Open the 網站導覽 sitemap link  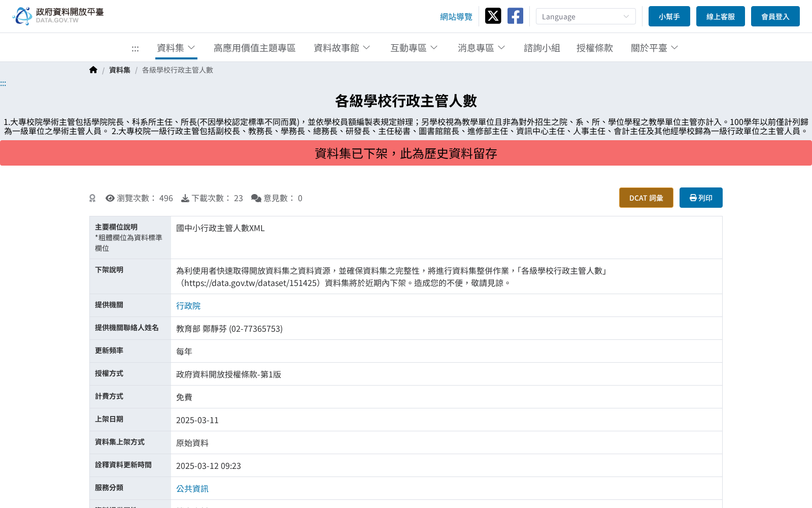coord(456,17)
